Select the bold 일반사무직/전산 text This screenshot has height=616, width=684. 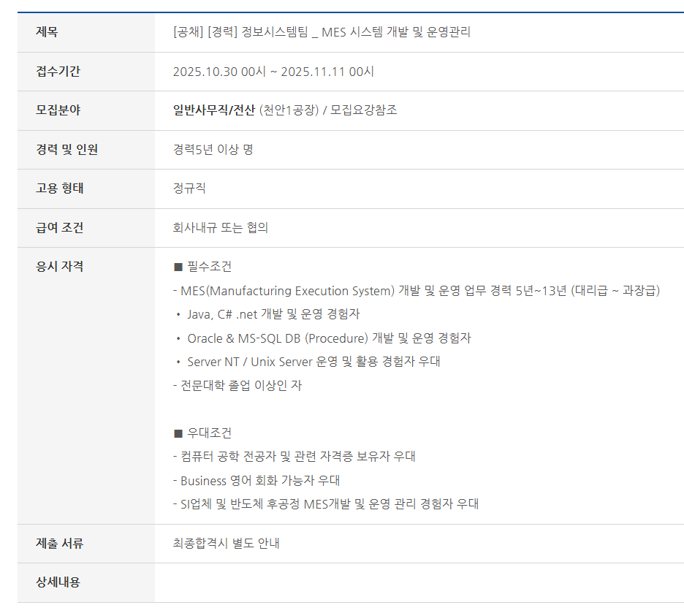[x=214, y=110]
